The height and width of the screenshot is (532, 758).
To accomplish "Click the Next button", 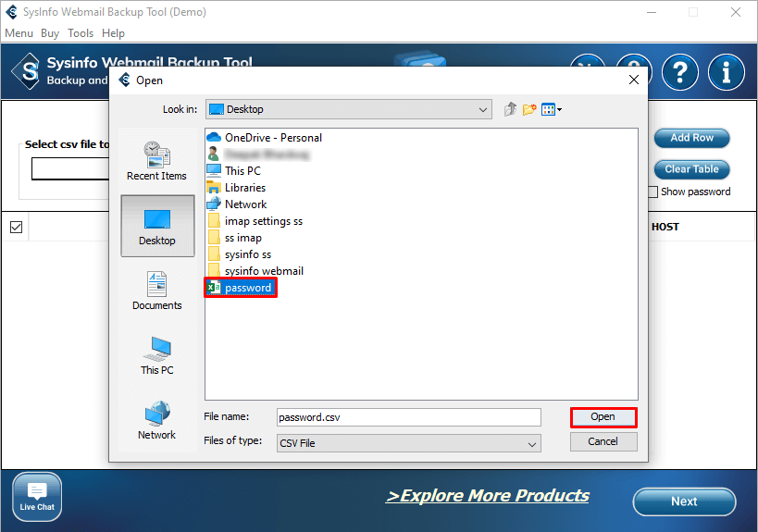I will (684, 501).
